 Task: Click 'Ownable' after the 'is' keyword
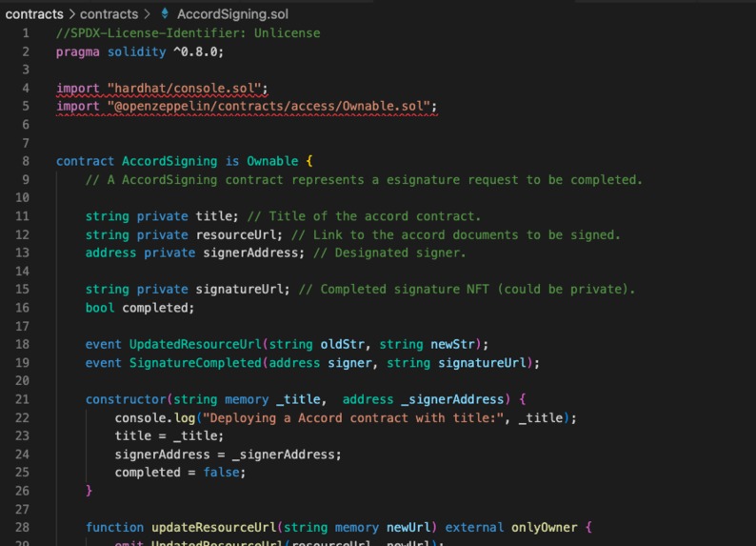click(272, 161)
